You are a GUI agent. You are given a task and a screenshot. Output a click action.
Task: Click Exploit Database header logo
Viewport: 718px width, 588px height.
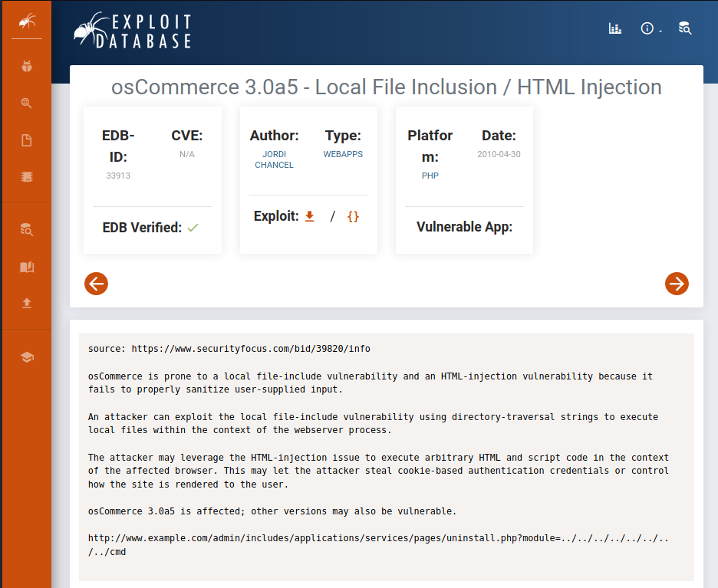133,31
